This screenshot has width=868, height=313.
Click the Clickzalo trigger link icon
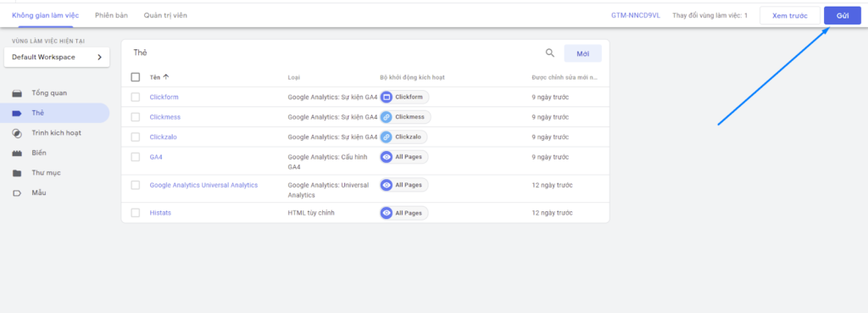[x=387, y=137]
